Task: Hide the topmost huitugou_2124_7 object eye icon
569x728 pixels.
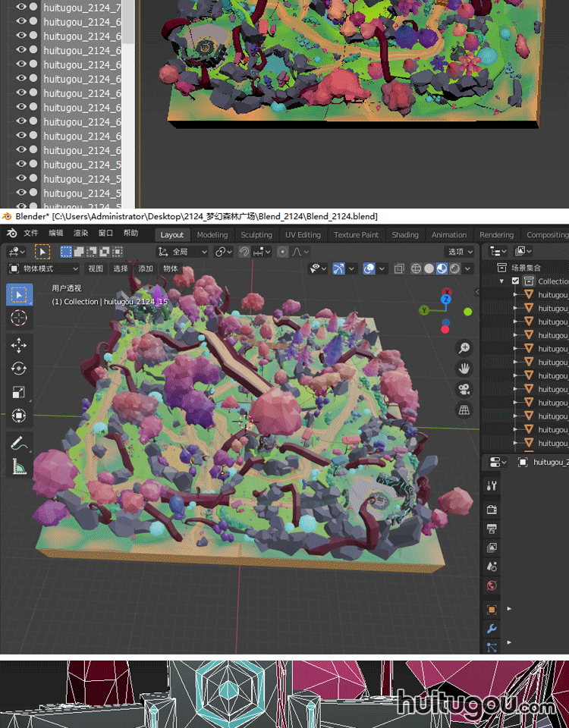Action: click(x=21, y=8)
